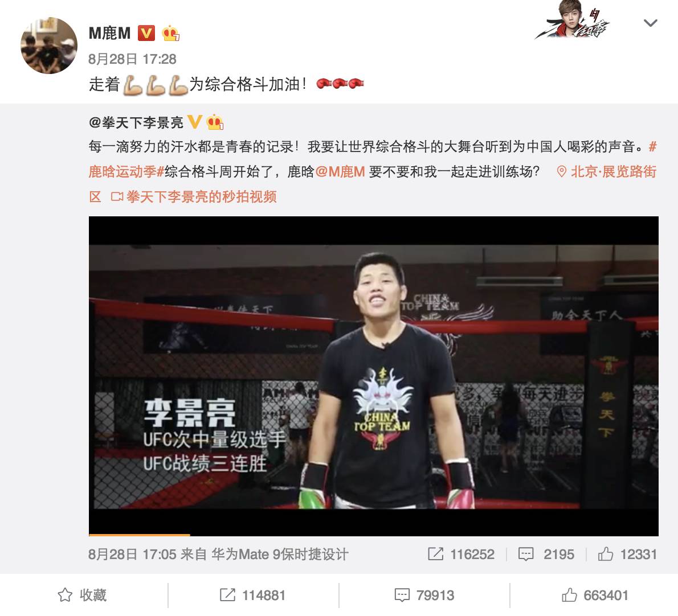Open the @拳天下李景亮 author link
This screenshot has width=678, height=616.
coord(136,122)
